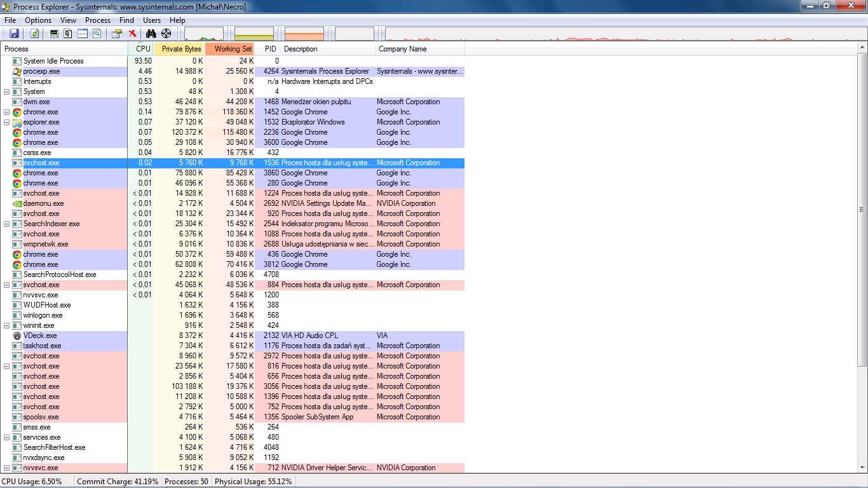
Task: Collapse the svchost.exe PID 816 tree node
Action: pos(7,366)
